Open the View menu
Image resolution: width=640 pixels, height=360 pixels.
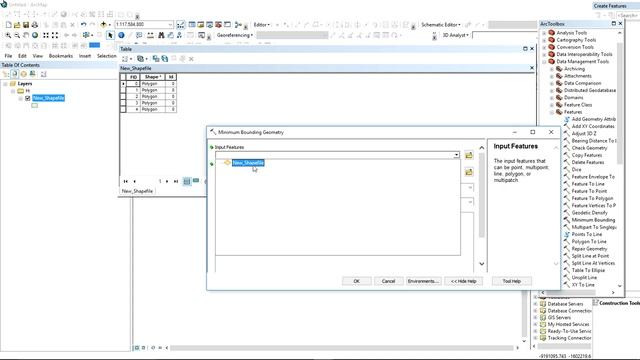(x=38, y=56)
